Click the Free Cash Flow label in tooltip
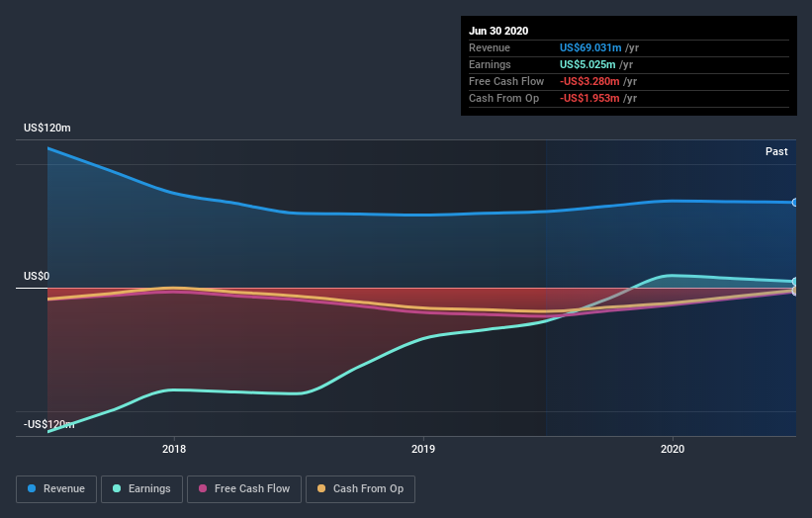812x518 pixels. (x=506, y=81)
